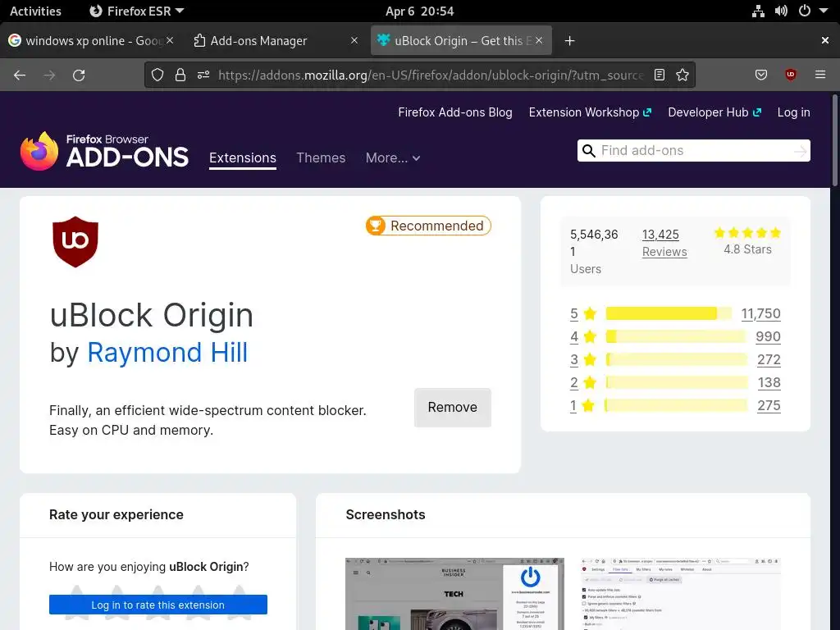Open Extension Workshop link
Image resolution: width=840 pixels, height=630 pixels.
pyautogui.click(x=590, y=112)
